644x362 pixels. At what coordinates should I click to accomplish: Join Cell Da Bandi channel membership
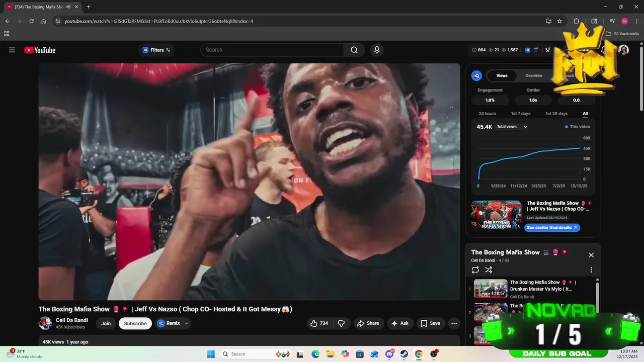(106, 323)
